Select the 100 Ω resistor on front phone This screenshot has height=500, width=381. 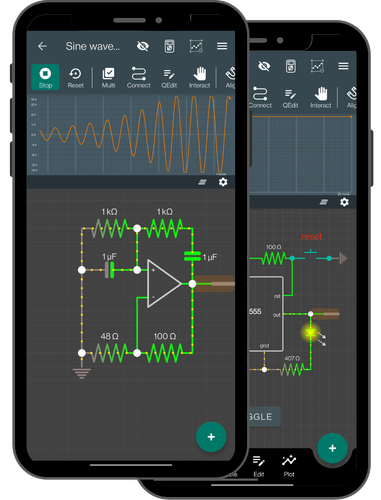[165, 353]
